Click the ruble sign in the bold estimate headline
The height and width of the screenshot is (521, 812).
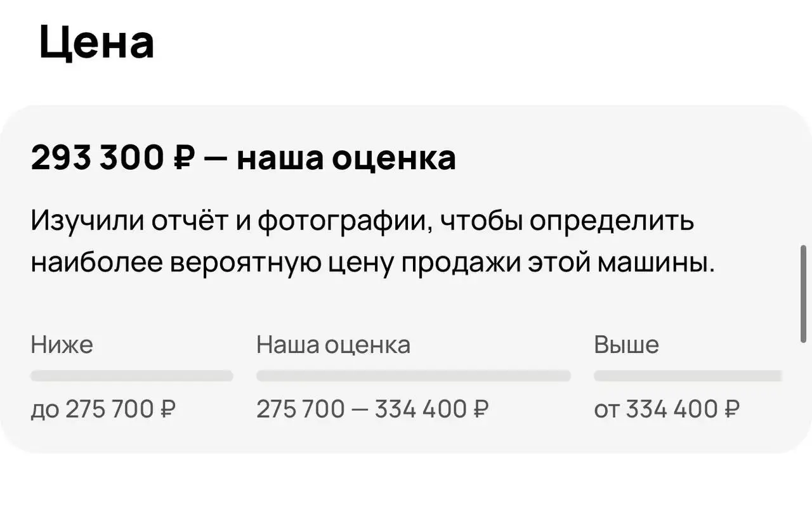pyautogui.click(x=182, y=158)
